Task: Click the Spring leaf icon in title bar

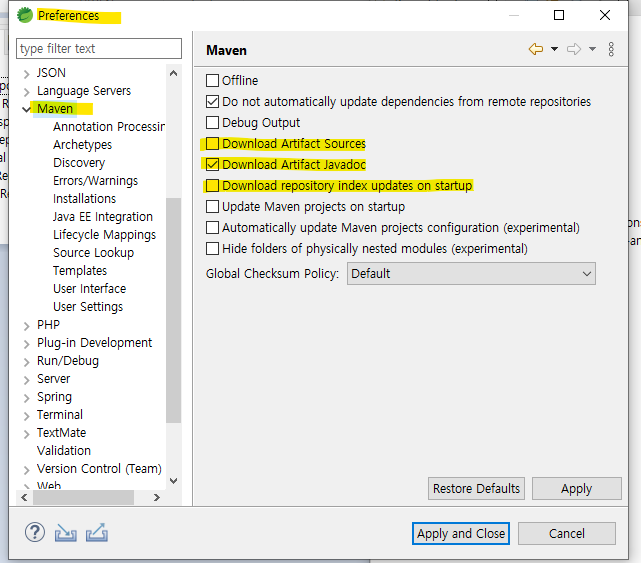Action: [25, 15]
